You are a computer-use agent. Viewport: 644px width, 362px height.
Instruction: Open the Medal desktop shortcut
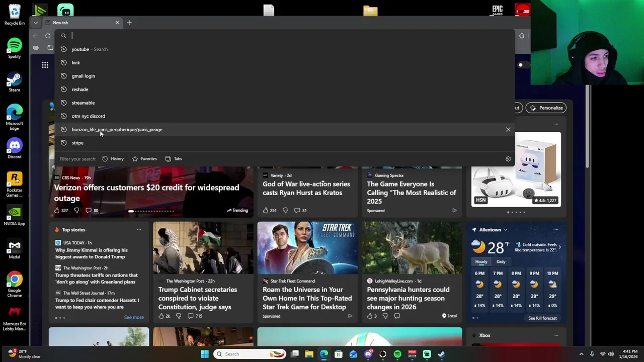tap(15, 250)
